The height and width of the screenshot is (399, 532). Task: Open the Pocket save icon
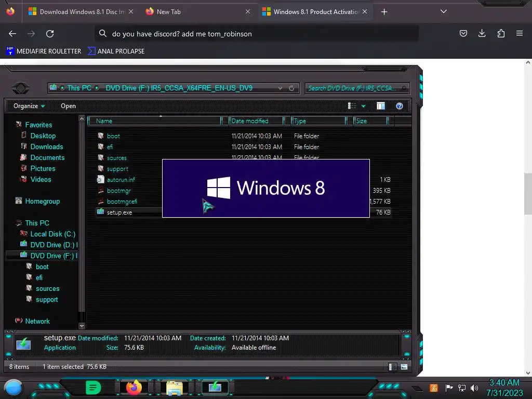coord(463,33)
